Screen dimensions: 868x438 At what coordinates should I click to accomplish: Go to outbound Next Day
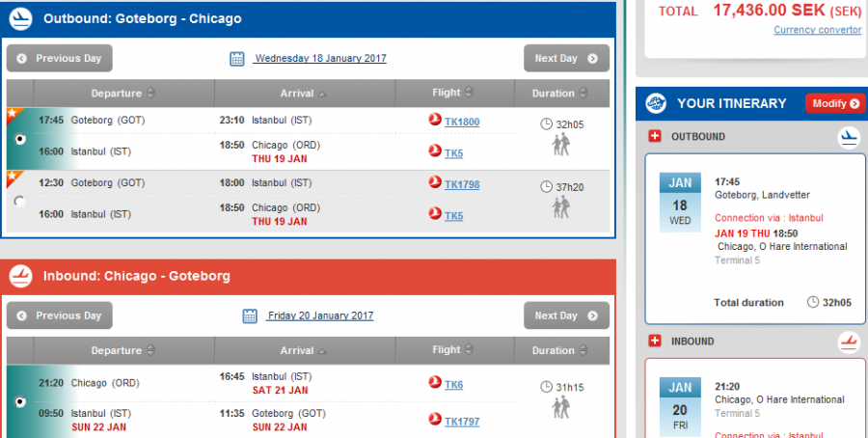click(566, 58)
